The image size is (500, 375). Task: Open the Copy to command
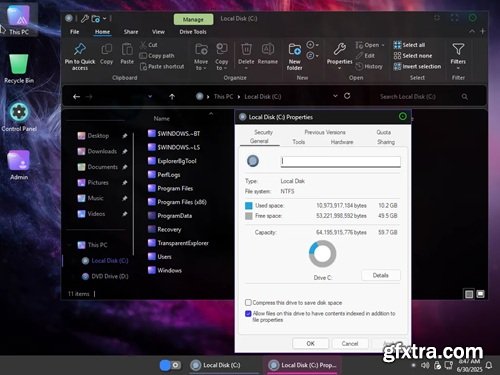pos(222,56)
